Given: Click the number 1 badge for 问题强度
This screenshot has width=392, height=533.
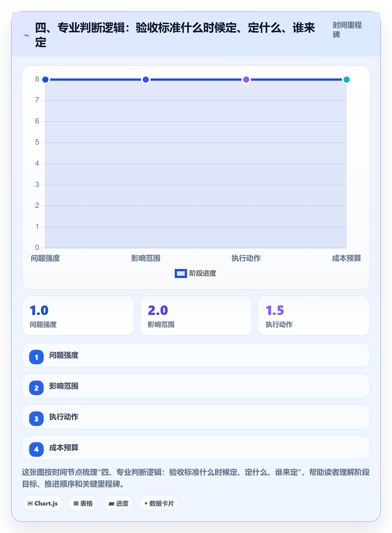Looking at the screenshot, I should (x=36, y=357).
